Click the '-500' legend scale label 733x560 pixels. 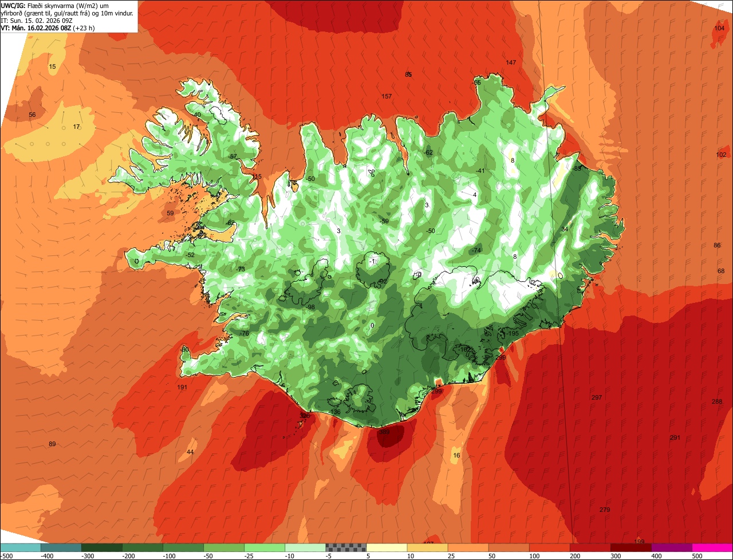click(x=6, y=556)
